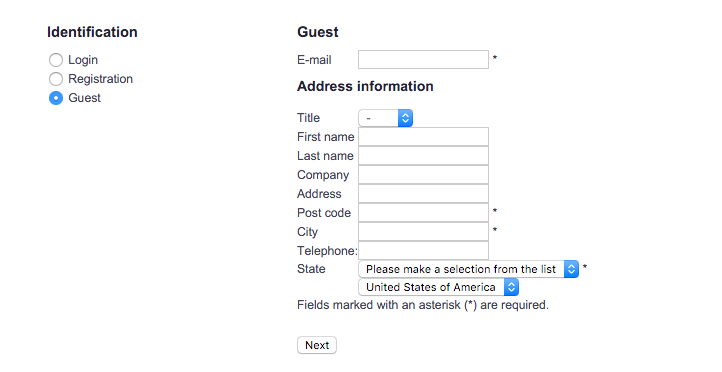Click into the Last name field

click(423, 156)
